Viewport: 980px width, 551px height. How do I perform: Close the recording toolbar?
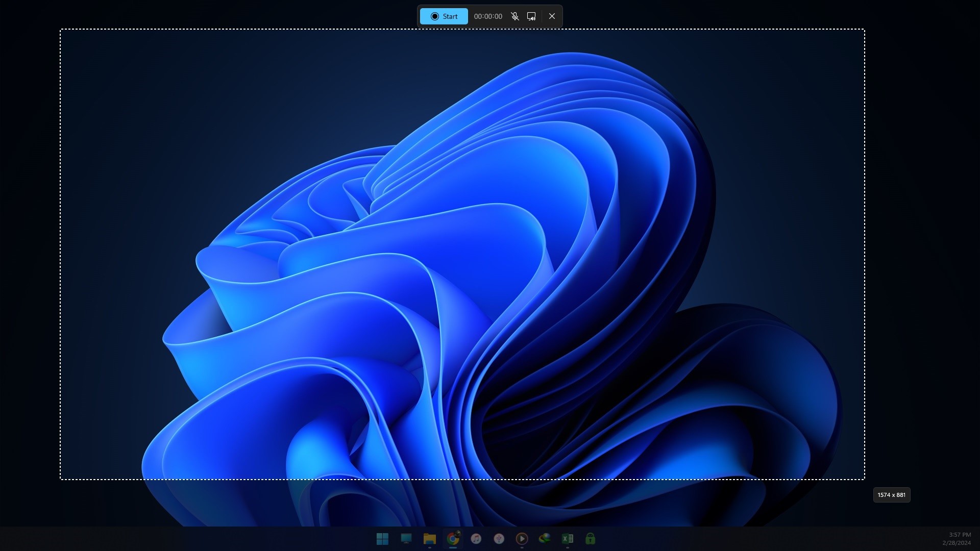tap(552, 16)
